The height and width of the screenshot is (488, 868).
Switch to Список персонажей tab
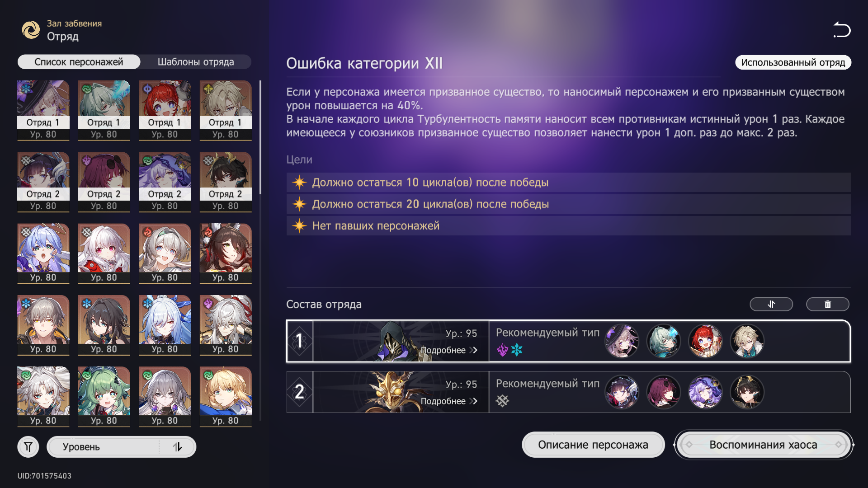point(79,62)
